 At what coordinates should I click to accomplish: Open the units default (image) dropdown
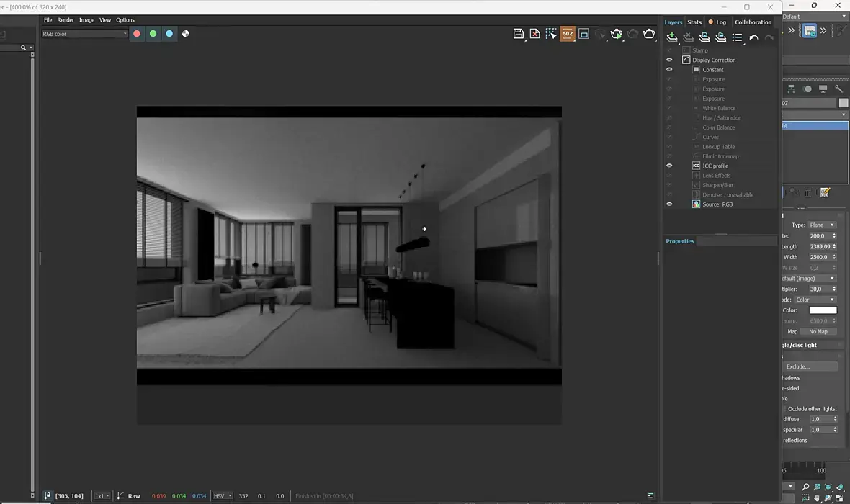coord(809,279)
